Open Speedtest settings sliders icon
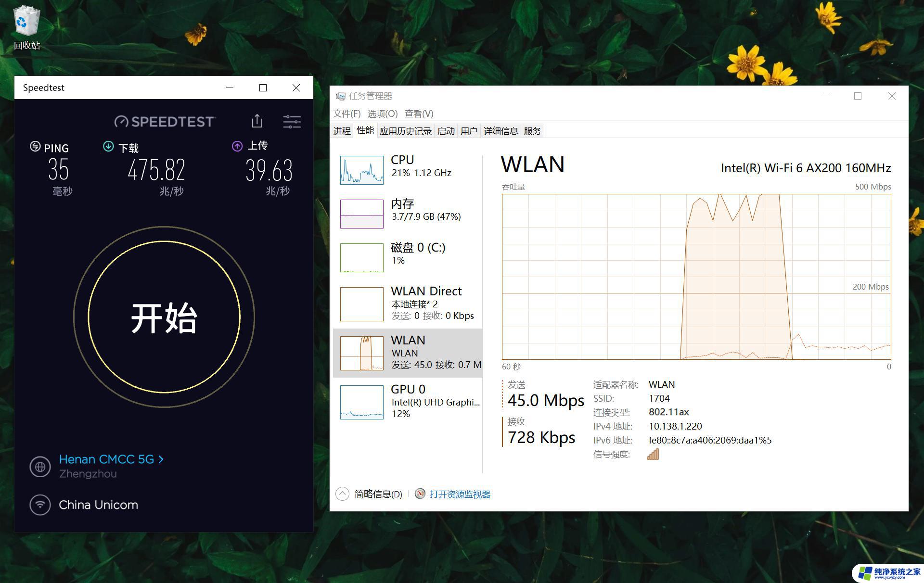 pos(292,122)
